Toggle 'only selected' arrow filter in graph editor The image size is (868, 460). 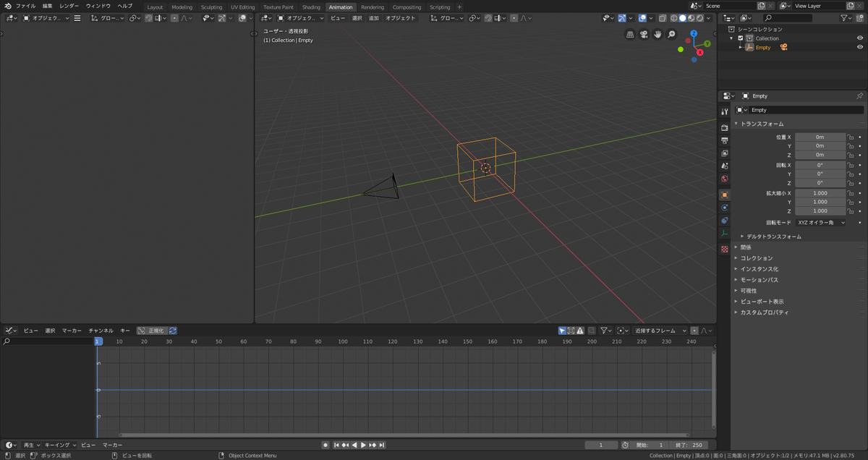562,331
